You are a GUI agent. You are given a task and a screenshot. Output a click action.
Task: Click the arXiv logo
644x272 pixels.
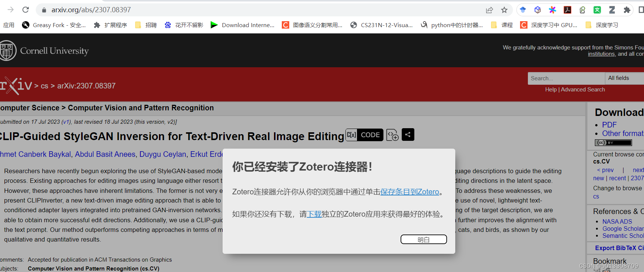(16, 85)
